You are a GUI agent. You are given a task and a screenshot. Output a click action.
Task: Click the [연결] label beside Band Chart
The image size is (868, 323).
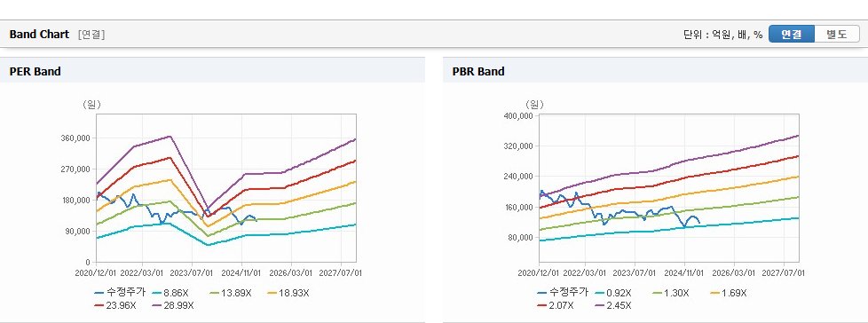(91, 35)
